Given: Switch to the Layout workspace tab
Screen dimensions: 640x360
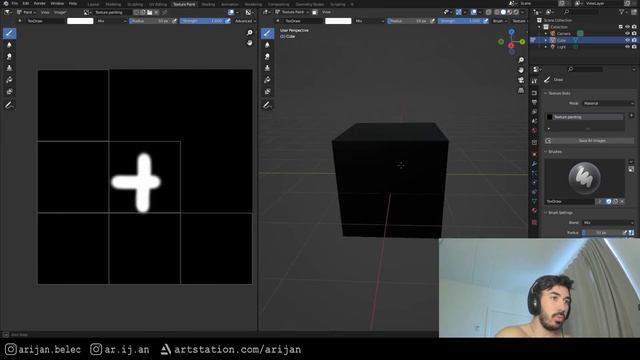Looking at the screenshot, I should coord(93,4).
